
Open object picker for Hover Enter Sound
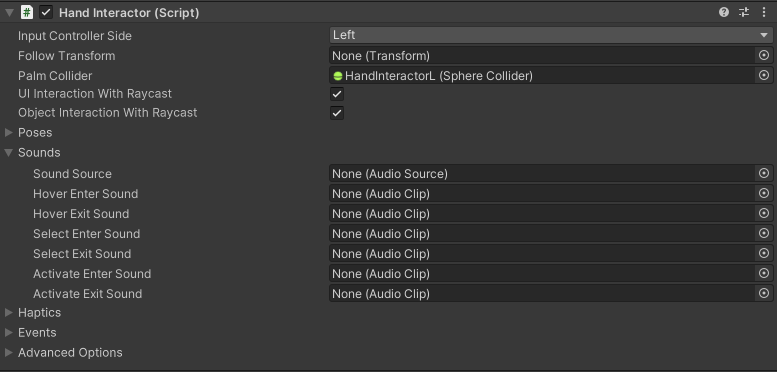click(764, 194)
